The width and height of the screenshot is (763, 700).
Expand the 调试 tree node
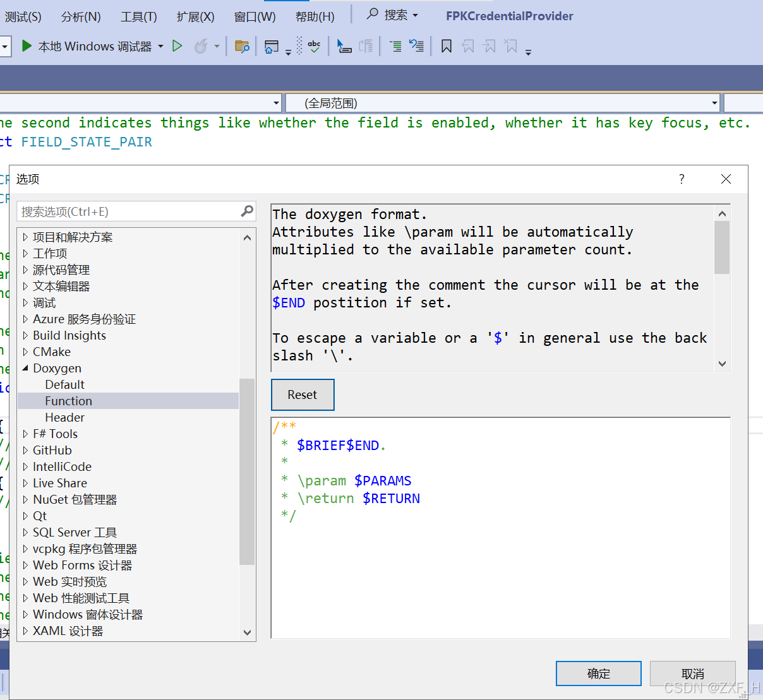pos(25,303)
